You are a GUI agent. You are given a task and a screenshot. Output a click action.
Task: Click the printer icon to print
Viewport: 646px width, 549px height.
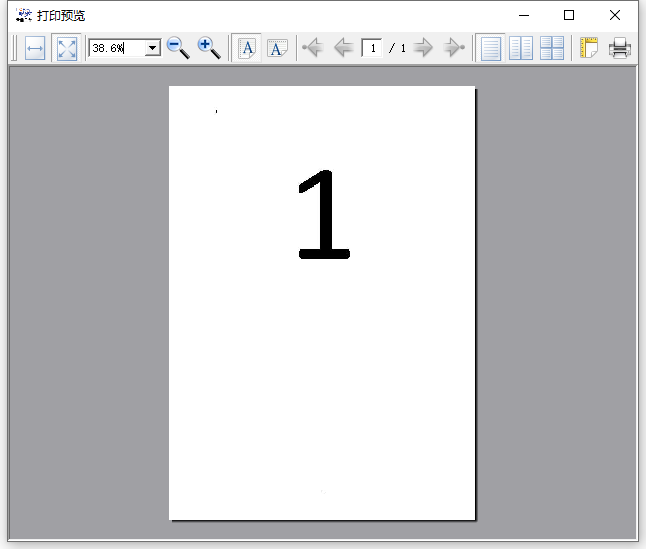click(620, 48)
